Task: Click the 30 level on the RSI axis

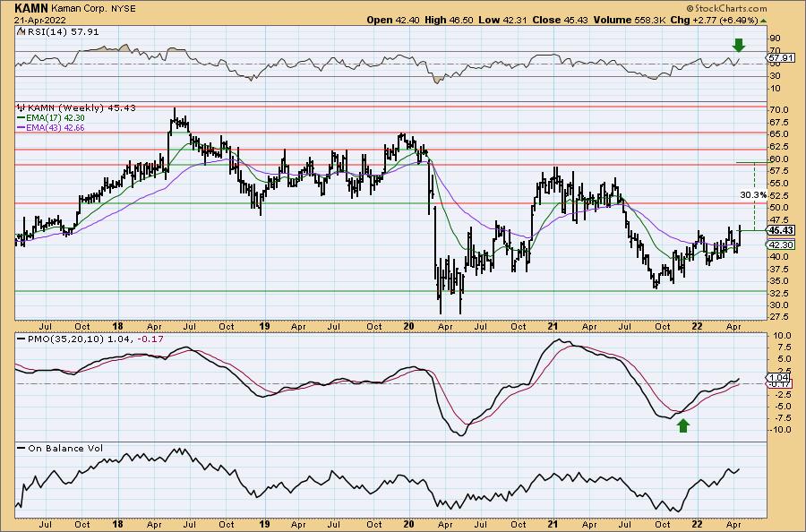Action: (x=775, y=75)
